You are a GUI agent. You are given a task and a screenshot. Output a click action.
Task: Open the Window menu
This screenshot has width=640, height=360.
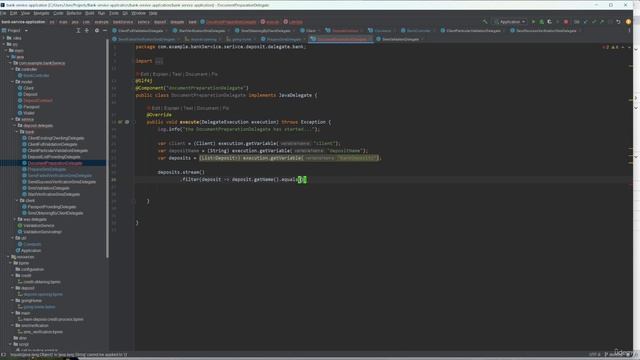[x=138, y=13]
